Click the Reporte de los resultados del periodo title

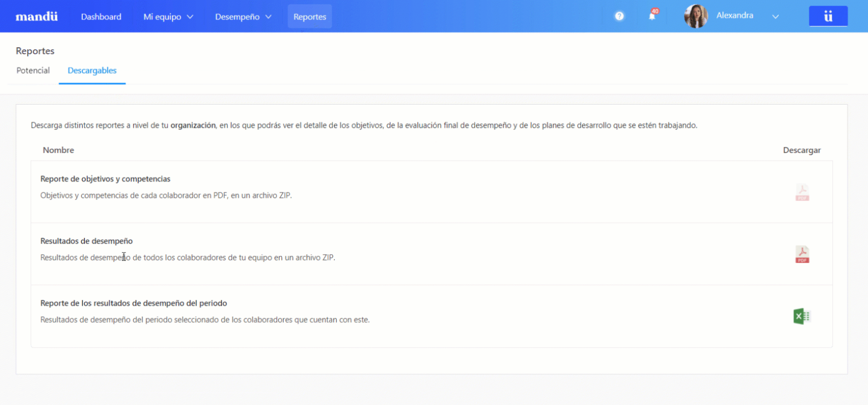point(134,303)
